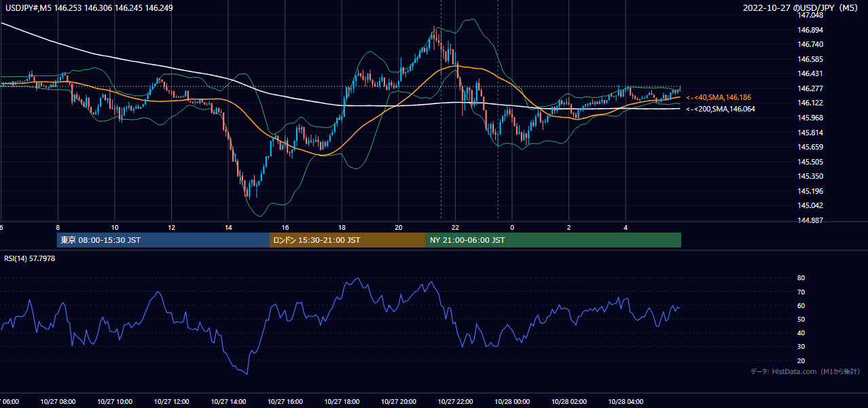Select price axis value 145.659
This screenshot has height=408, width=868.
[811, 147]
